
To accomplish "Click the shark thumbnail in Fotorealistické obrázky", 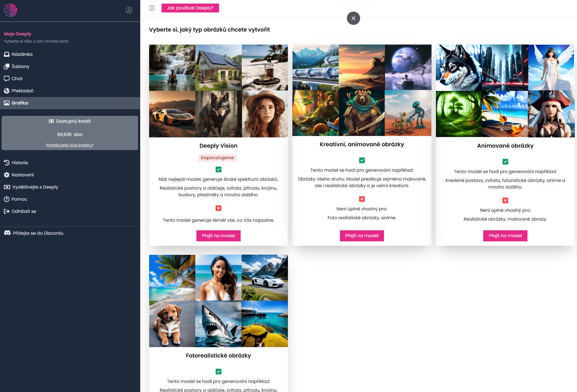I will pos(219,324).
